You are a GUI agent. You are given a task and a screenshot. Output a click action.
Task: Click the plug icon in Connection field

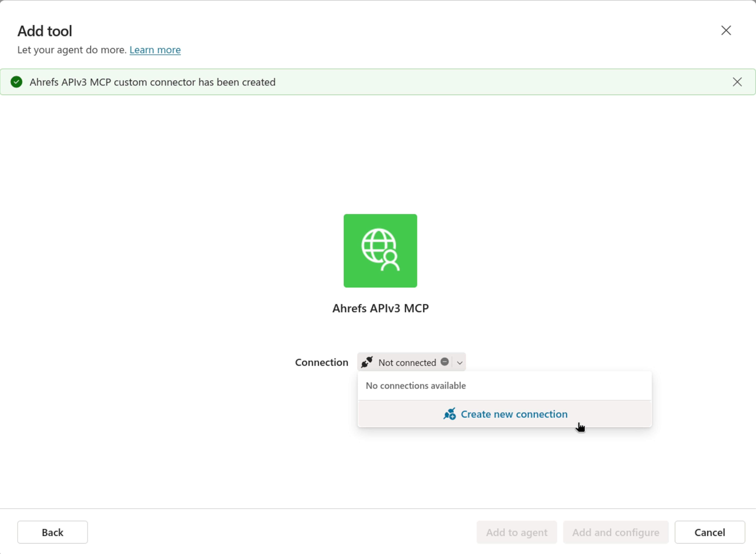point(367,362)
